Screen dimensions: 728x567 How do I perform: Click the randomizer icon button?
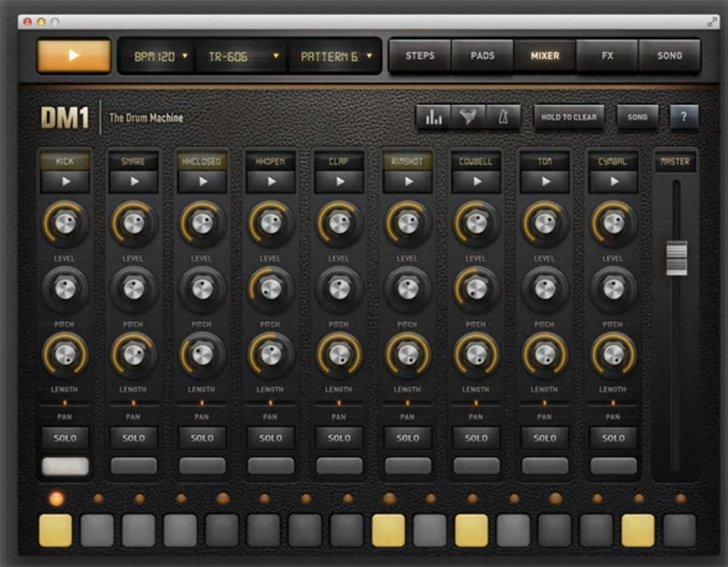pos(468,118)
